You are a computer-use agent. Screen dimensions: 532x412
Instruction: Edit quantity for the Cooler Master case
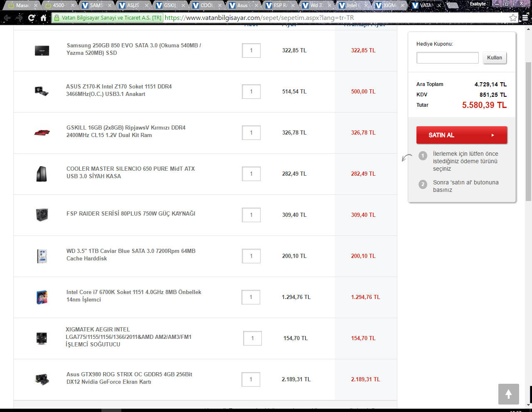click(251, 174)
